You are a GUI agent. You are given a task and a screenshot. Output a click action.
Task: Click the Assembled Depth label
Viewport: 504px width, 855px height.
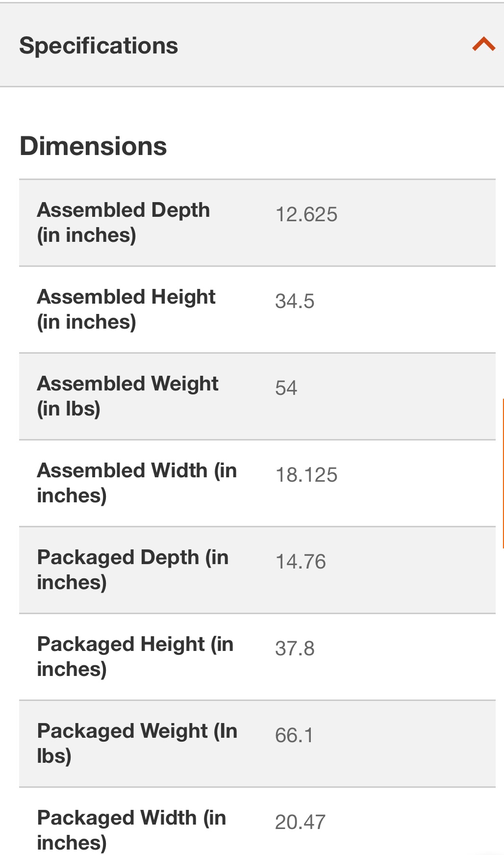(124, 222)
